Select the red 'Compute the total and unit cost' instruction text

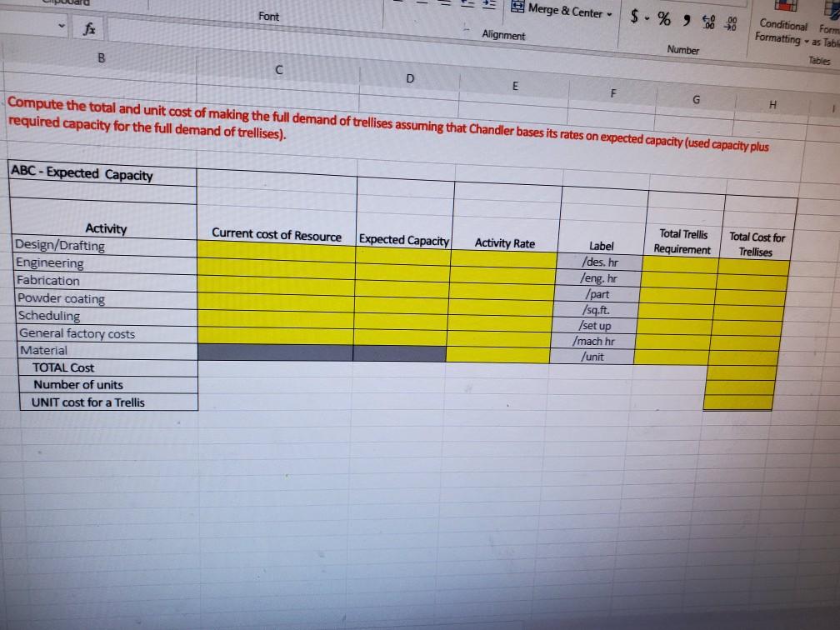pyautogui.click(x=387, y=124)
